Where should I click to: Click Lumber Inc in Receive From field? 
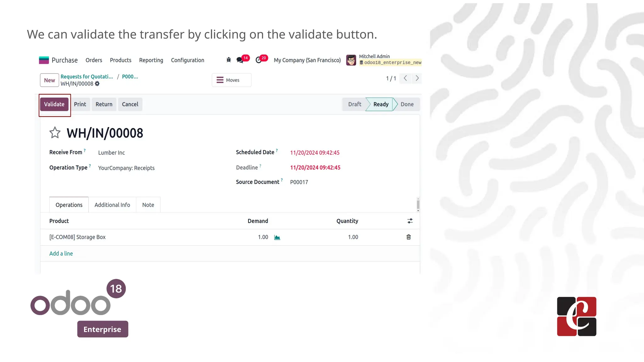coord(111,153)
